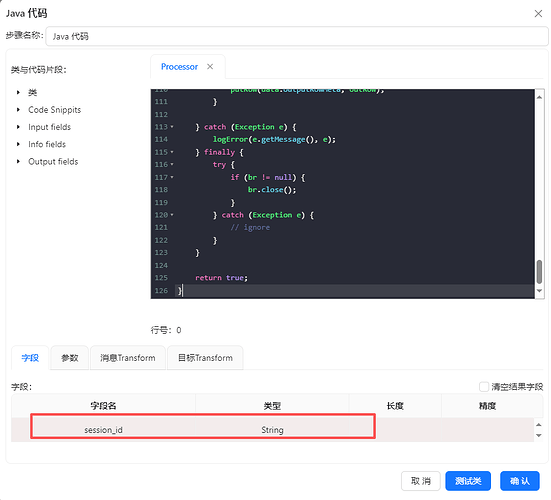This screenshot has height=500, width=551.
Task: Click the field table scroll down arrow
Action: 539,435
